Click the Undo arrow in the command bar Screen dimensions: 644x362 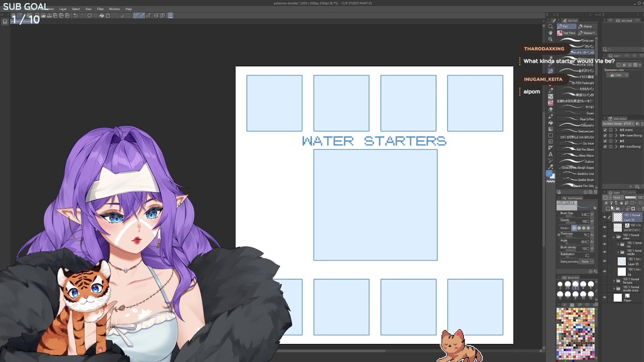click(75, 16)
